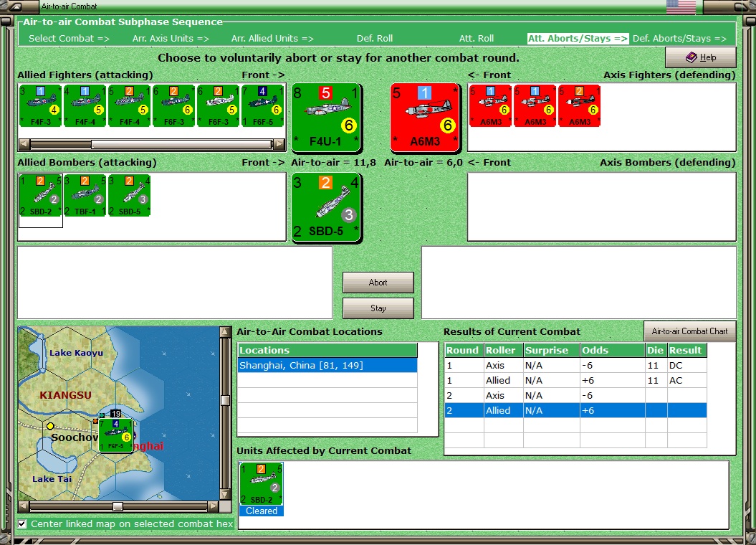The width and height of the screenshot is (756, 545).
Task: Click the Result column header
Action: pos(686,350)
